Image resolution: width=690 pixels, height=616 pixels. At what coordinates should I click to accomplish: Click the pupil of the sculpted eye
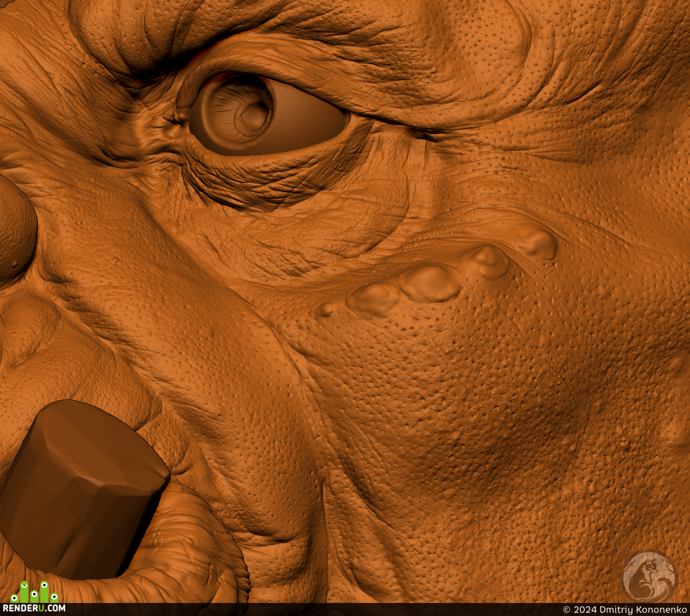254,115
